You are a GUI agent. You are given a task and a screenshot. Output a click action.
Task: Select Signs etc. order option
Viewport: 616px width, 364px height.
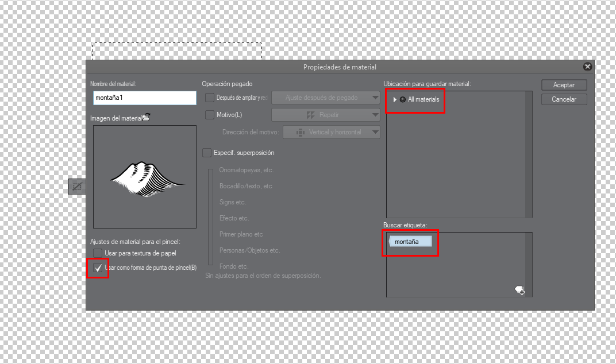(233, 202)
